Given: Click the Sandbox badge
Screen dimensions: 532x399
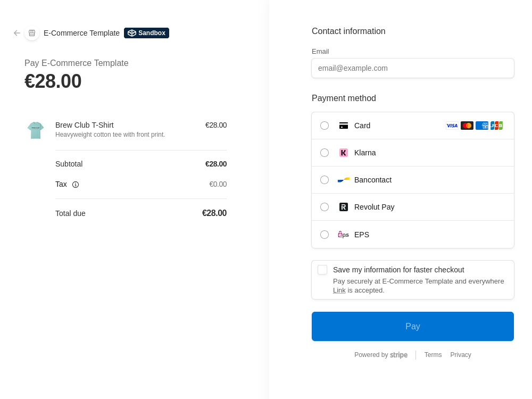Looking at the screenshot, I should (147, 33).
